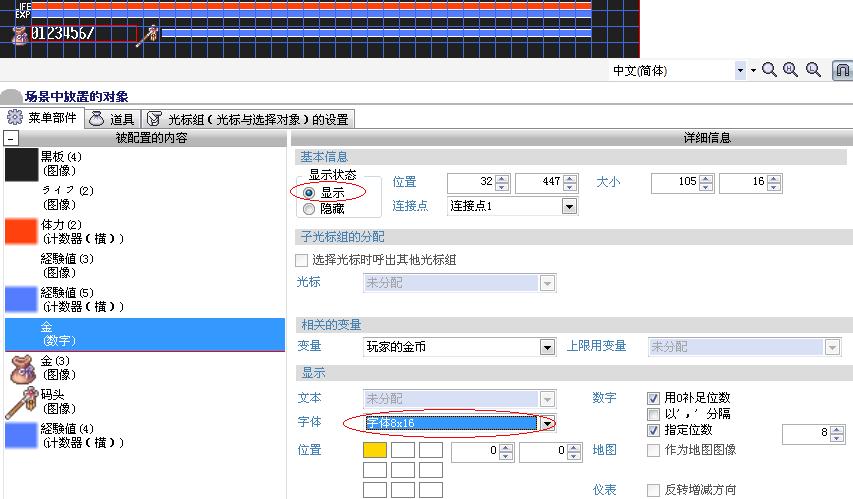The height and width of the screenshot is (499, 853).
Task: Select the yellow top-left alignment box
Action: 375,450
